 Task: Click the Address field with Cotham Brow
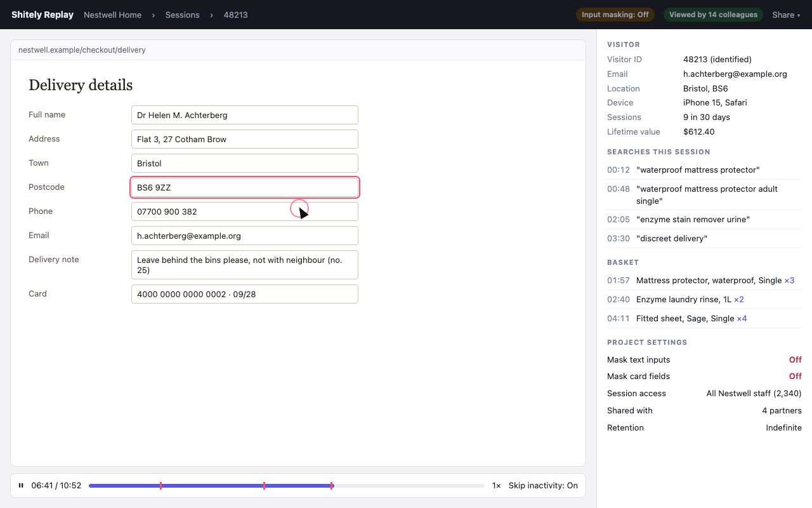pyautogui.click(x=245, y=139)
